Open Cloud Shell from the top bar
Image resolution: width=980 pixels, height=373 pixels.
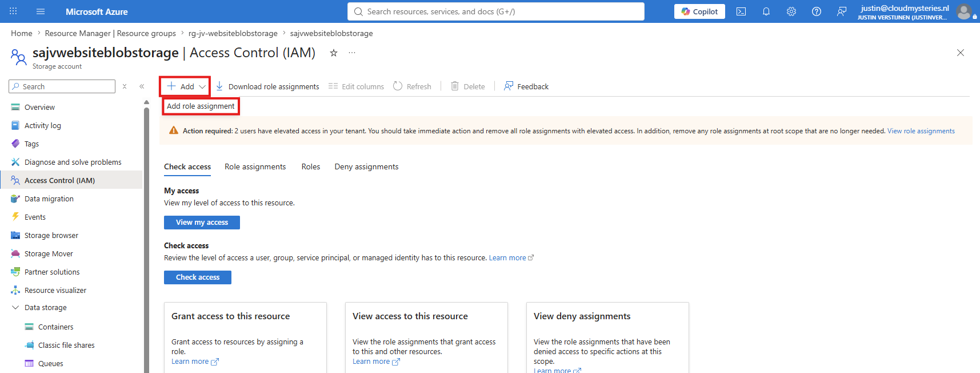[741, 11]
